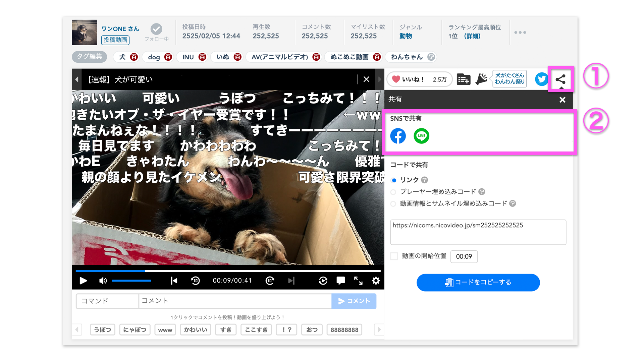Post quick comment すき

click(x=226, y=330)
